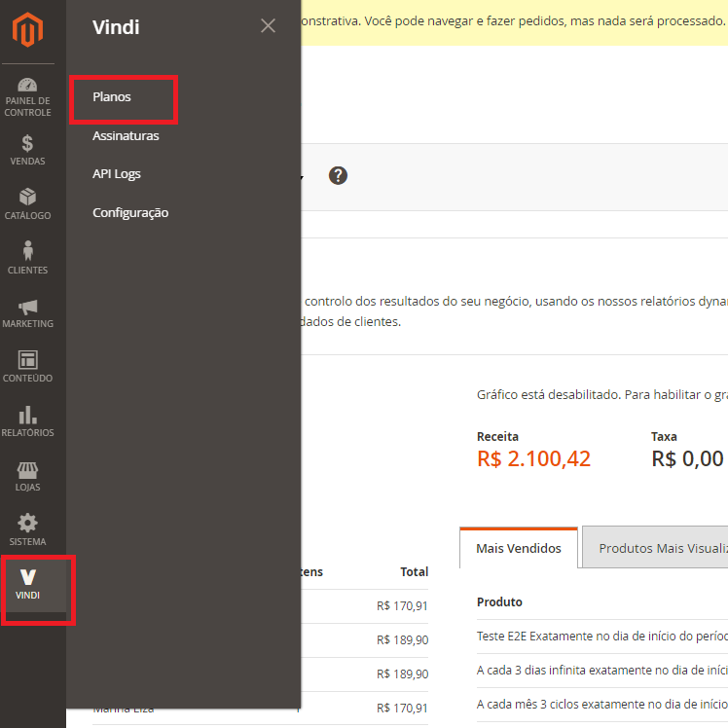Open the Conteúdo sidebar menu
728x728 pixels.
[27, 367]
